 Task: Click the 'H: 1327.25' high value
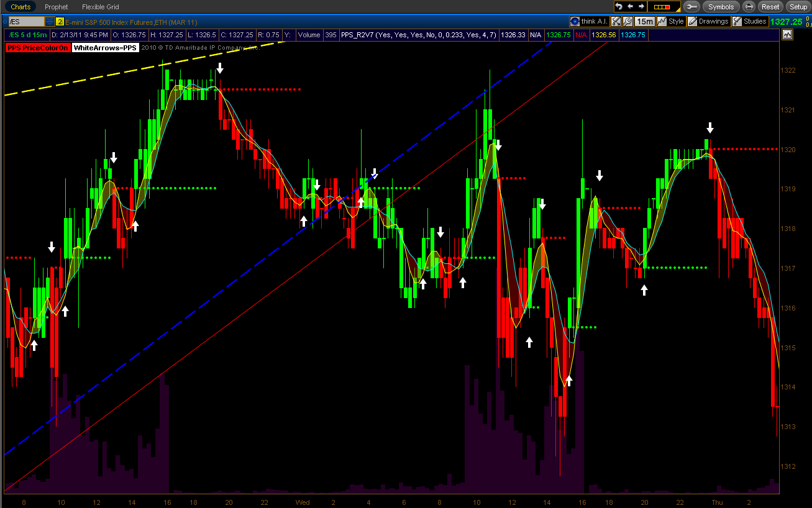click(x=167, y=35)
